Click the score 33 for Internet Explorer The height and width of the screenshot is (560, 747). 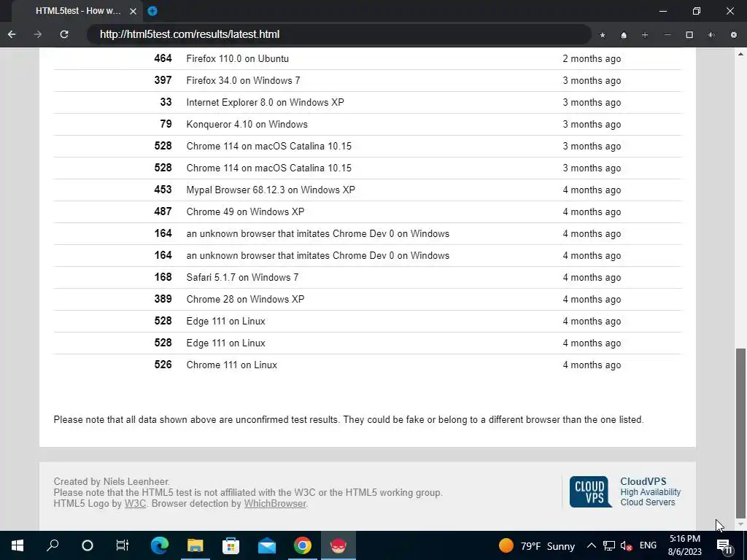pyautogui.click(x=166, y=102)
